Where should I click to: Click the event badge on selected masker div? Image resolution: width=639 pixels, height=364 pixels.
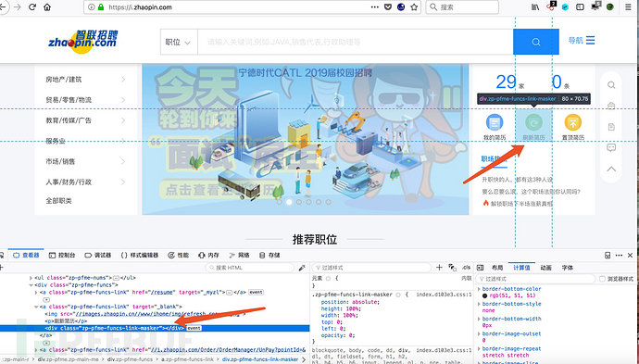coord(194,328)
